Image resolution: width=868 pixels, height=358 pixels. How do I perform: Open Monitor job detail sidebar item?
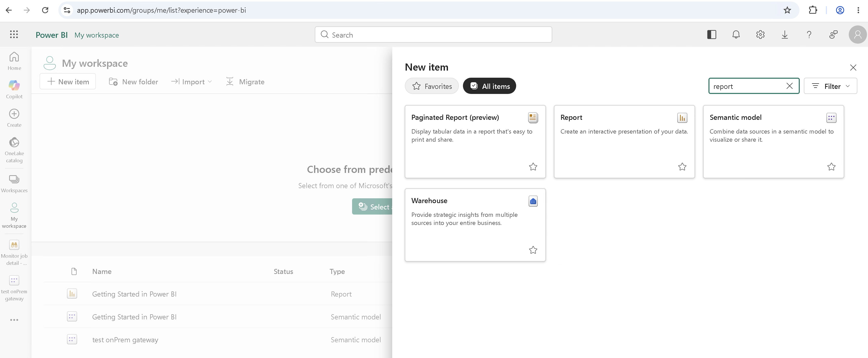tap(14, 252)
